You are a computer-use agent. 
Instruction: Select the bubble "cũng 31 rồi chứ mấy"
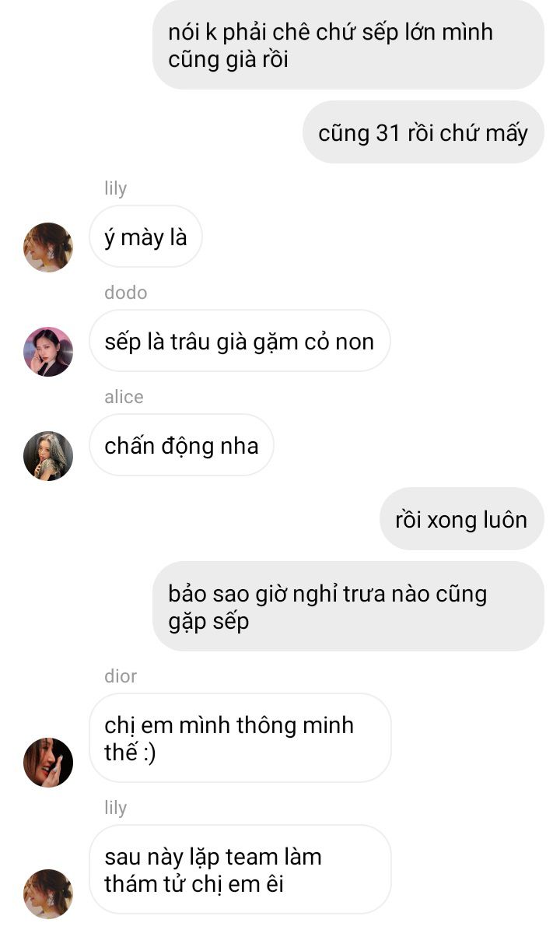tap(423, 132)
